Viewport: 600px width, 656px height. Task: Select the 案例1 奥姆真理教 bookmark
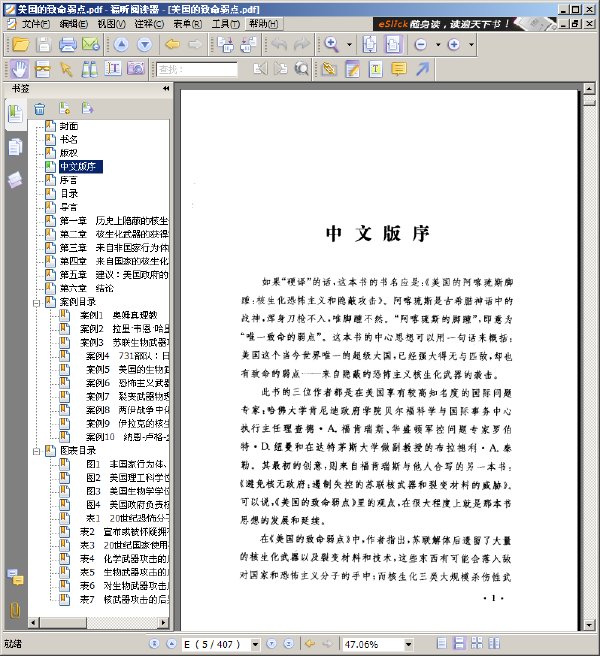118,315
